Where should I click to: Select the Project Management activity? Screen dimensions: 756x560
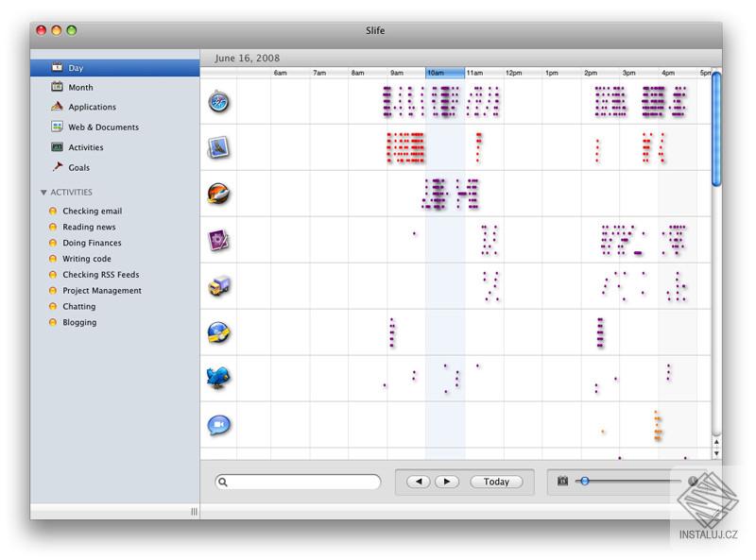tap(102, 291)
